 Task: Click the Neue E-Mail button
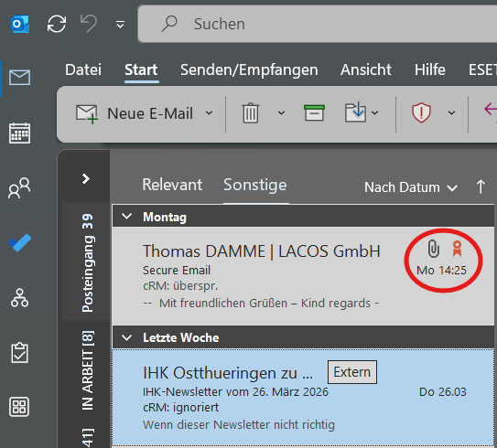[x=135, y=113]
